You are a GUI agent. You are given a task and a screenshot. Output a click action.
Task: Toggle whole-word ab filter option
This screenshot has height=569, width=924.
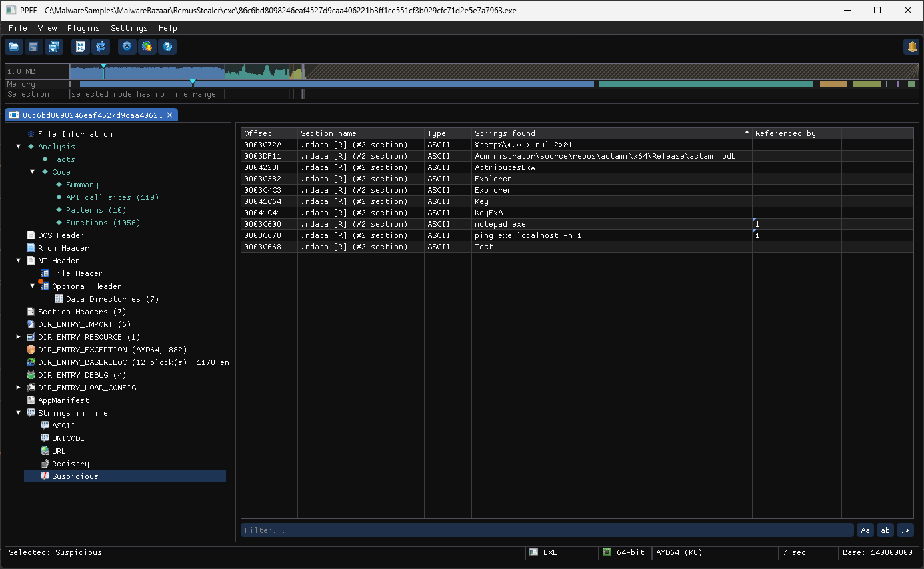(x=885, y=530)
